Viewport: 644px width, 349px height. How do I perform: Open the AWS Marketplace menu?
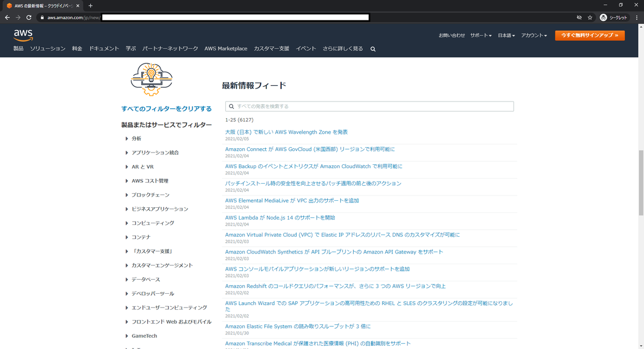tap(226, 48)
